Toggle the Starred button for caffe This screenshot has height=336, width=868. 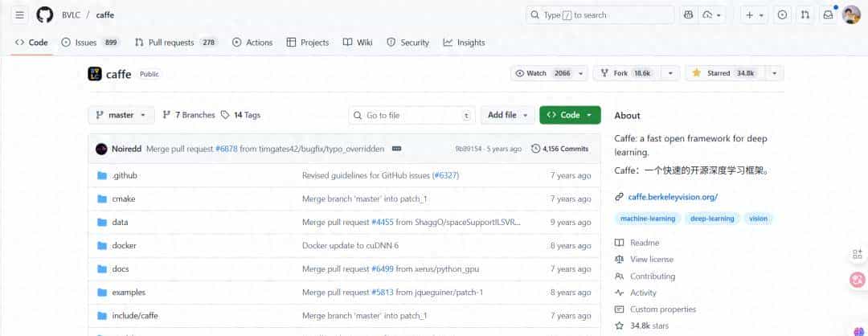(723, 73)
